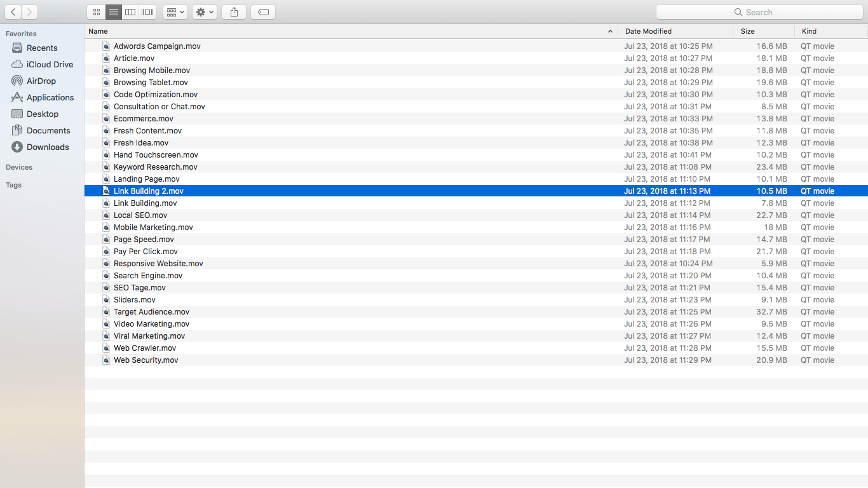Select the Keyword Research.mov file icon
The image size is (868, 488).
[106, 166]
